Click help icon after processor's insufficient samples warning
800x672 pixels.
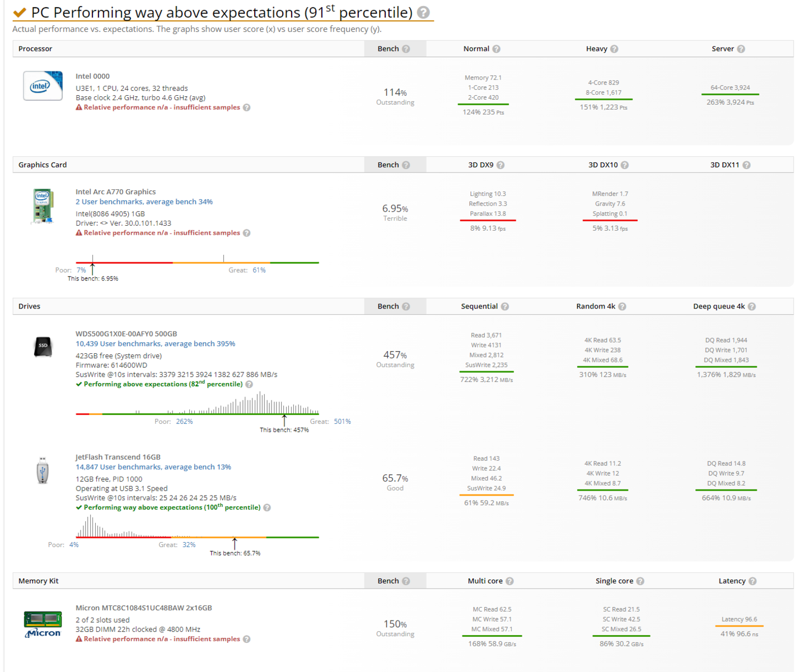click(247, 108)
